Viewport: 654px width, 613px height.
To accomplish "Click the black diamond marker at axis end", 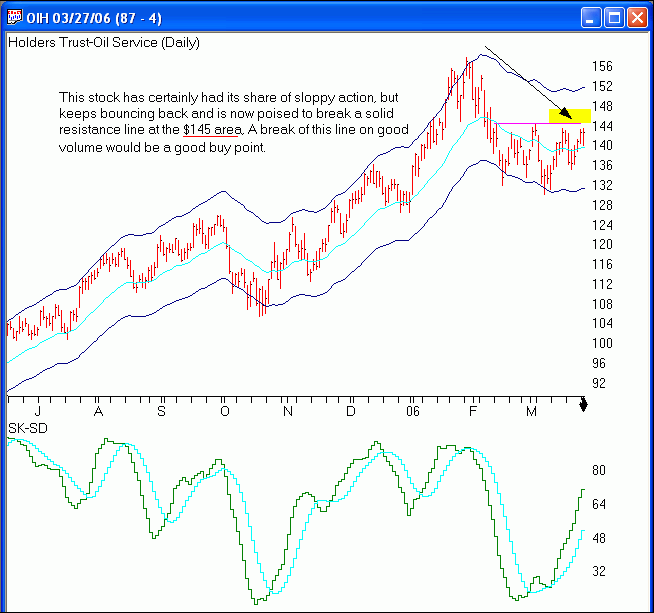I will (x=584, y=404).
